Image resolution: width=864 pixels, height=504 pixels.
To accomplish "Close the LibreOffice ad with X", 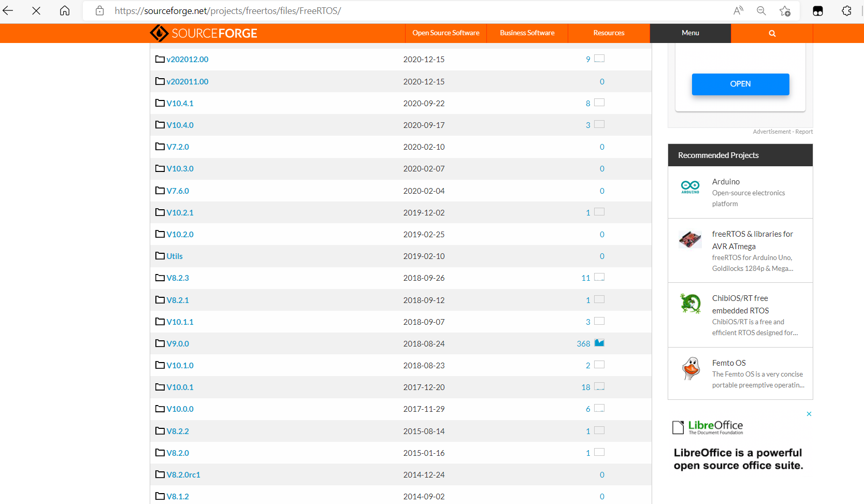I will (809, 414).
